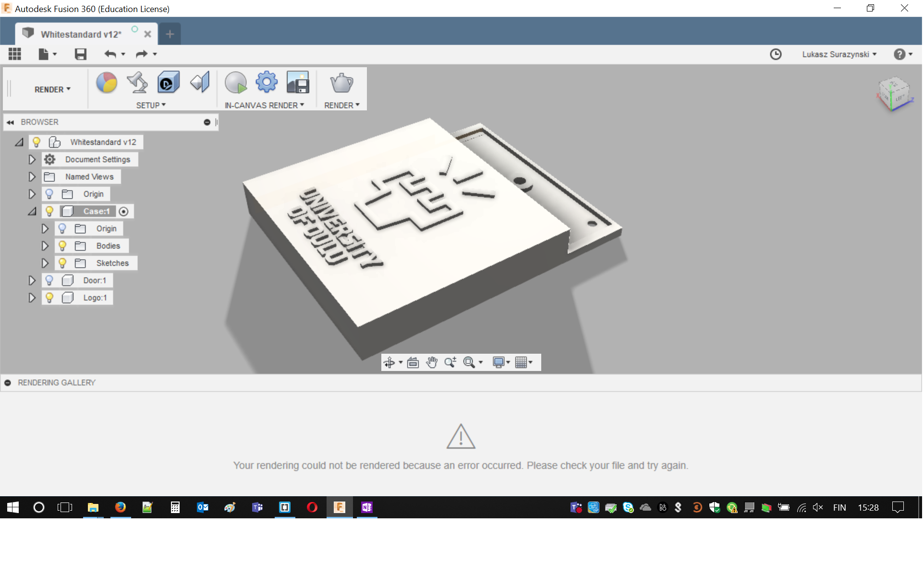Open Windows notification center
This screenshot has width=924, height=574.
click(x=898, y=508)
